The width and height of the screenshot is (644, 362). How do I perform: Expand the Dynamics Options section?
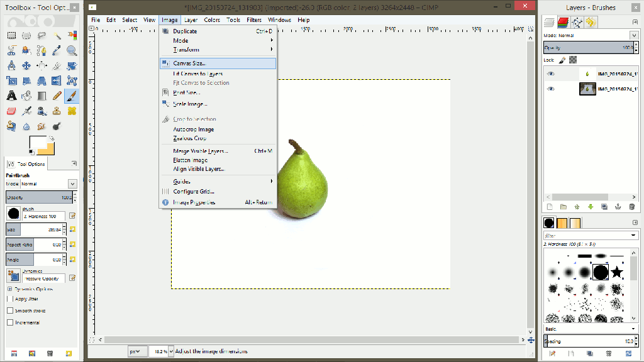(10, 289)
